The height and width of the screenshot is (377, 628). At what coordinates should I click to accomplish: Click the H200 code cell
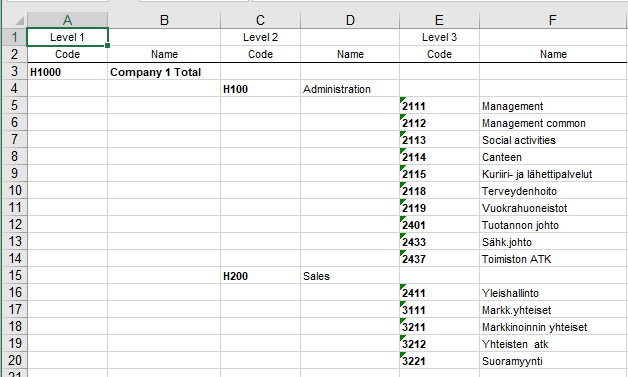(260, 276)
